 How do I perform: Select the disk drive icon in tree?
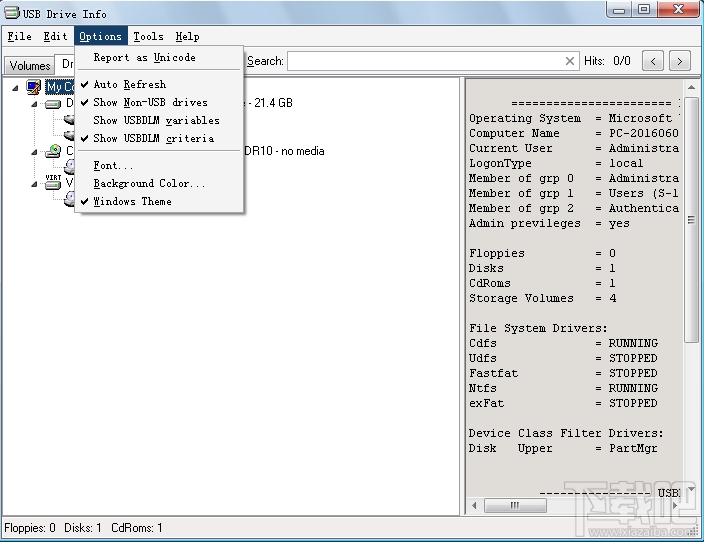53,104
